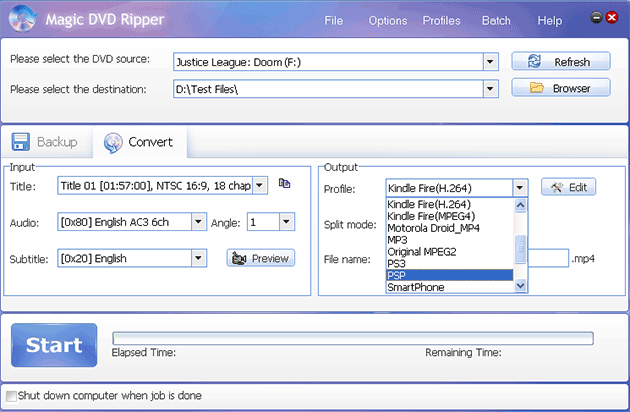Collapse the Profile dropdown arrow
This screenshot has width=630, height=412.
coord(520,188)
